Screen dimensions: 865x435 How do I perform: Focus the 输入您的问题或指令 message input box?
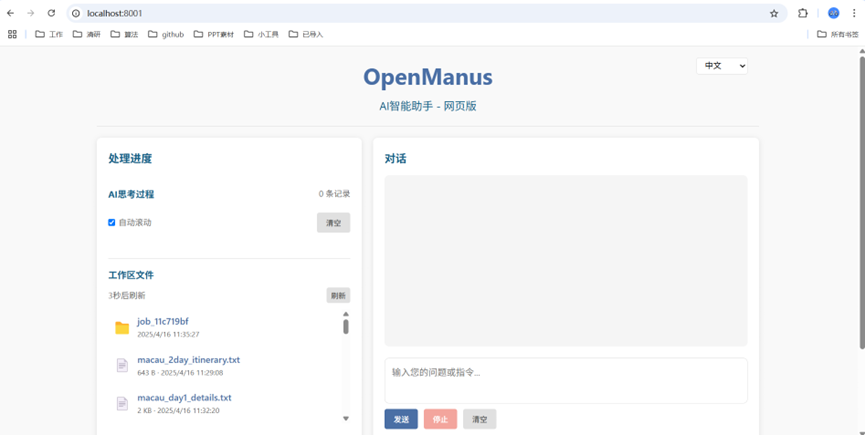point(566,380)
